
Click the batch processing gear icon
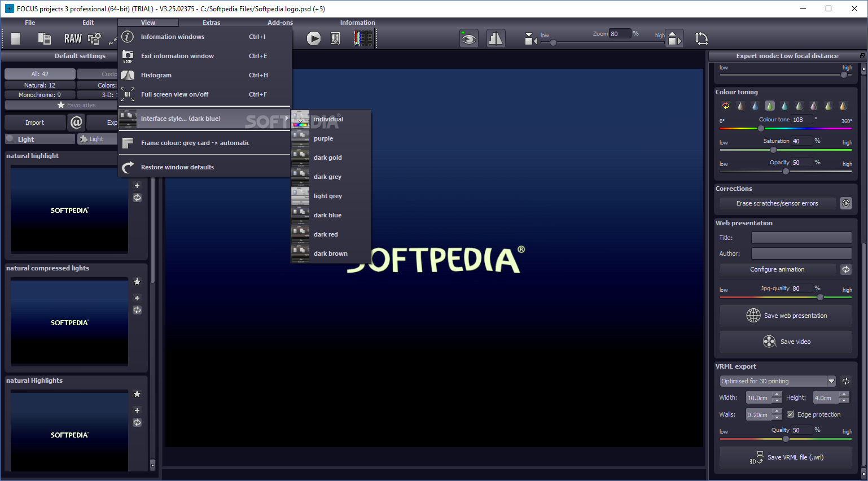[x=95, y=38]
